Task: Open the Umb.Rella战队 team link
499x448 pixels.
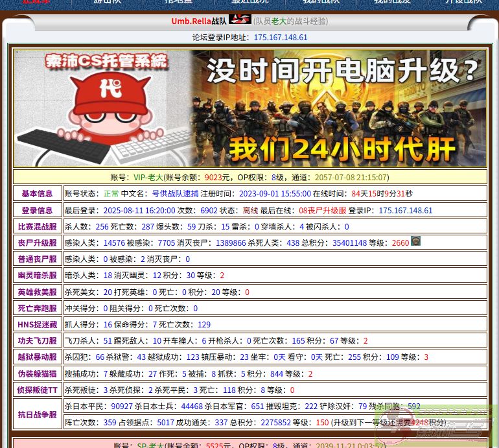Action: [x=199, y=21]
